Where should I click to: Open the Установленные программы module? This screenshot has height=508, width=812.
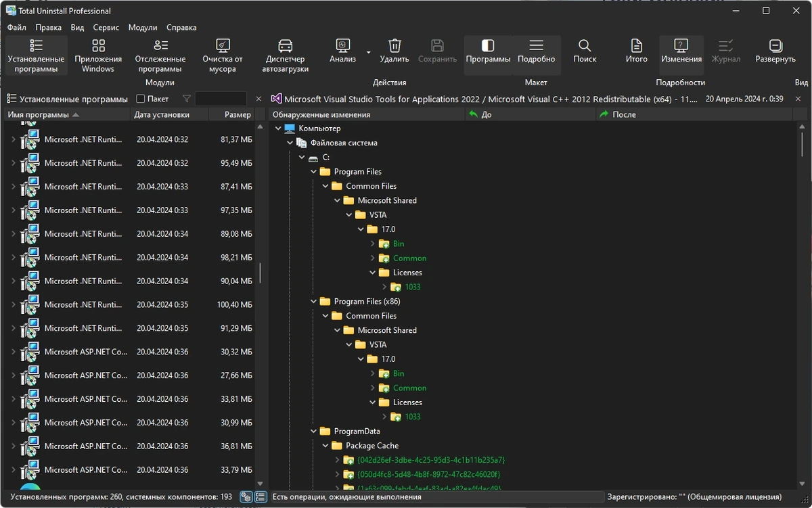click(x=37, y=55)
